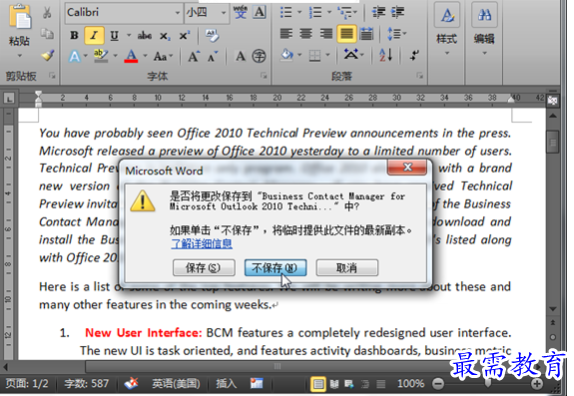Click the Show paragraph marks icon
The image size is (574, 396).
pos(414,55)
